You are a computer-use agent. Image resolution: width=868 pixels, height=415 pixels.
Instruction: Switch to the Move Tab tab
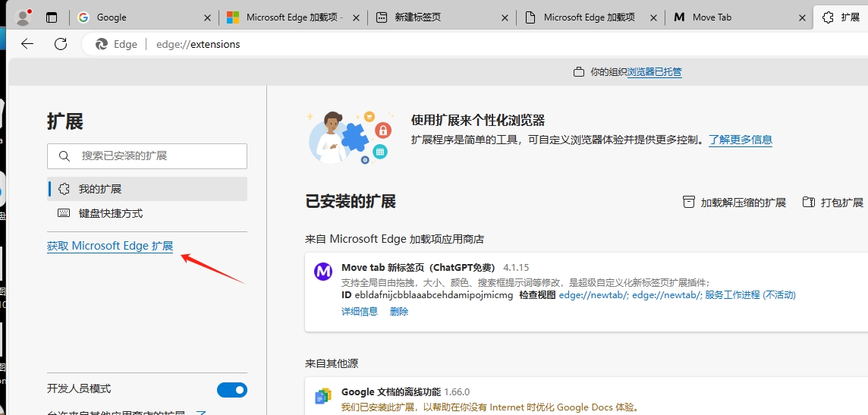tap(739, 17)
